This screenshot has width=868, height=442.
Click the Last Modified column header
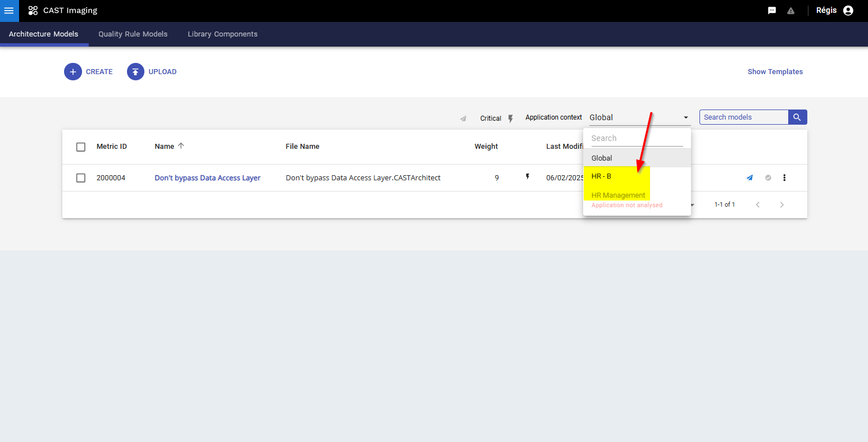click(x=565, y=147)
